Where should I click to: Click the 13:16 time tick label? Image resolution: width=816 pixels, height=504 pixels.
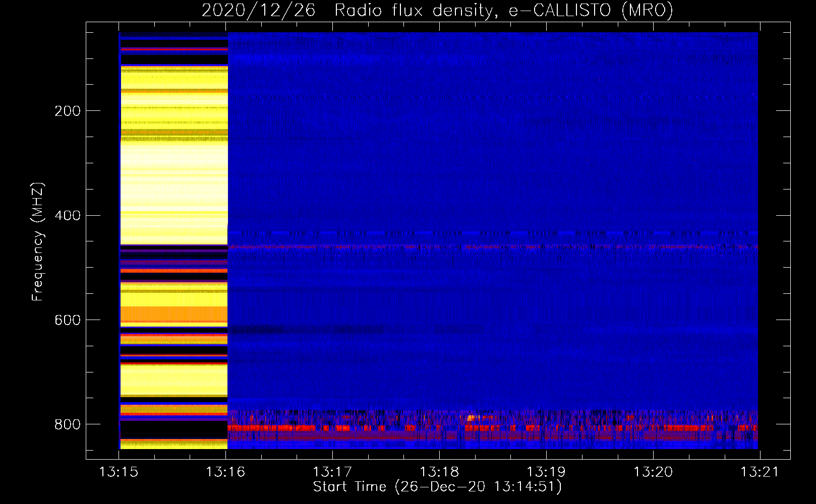(x=225, y=472)
